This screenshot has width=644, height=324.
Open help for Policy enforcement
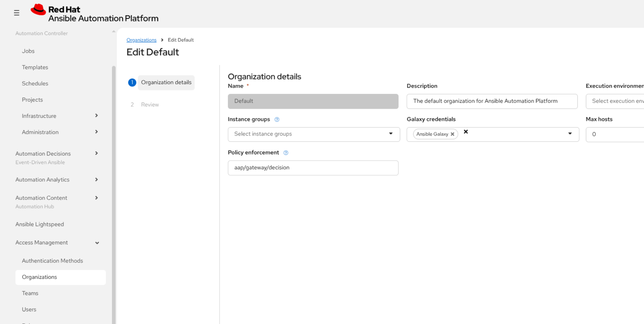pyautogui.click(x=286, y=153)
